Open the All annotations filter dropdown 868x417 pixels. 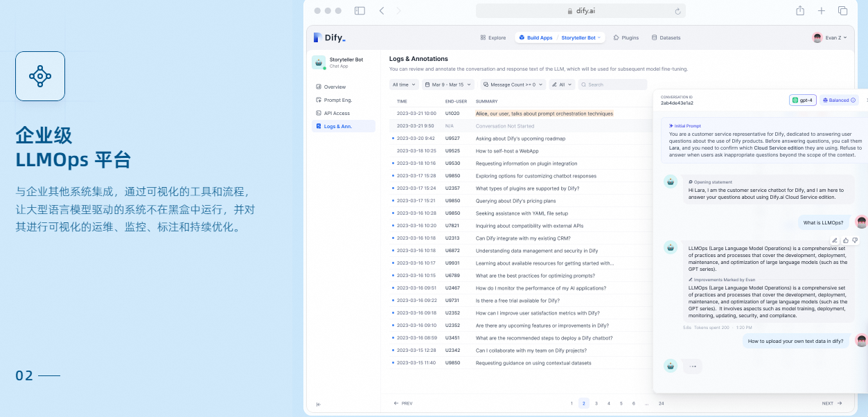pyautogui.click(x=562, y=85)
